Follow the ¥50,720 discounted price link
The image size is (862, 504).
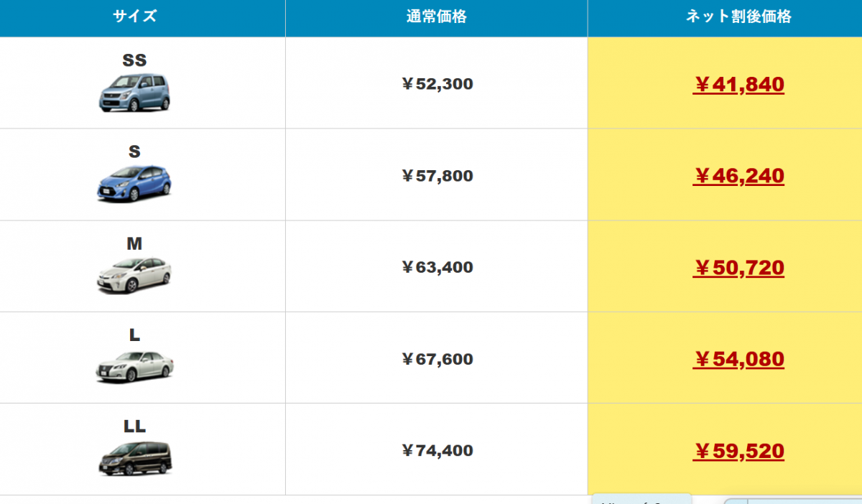coord(738,268)
